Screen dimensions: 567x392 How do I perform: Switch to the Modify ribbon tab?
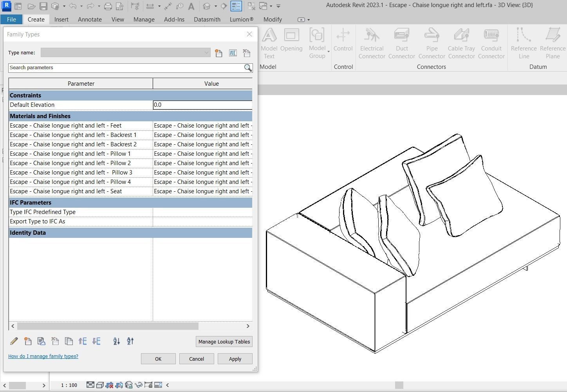click(x=273, y=20)
